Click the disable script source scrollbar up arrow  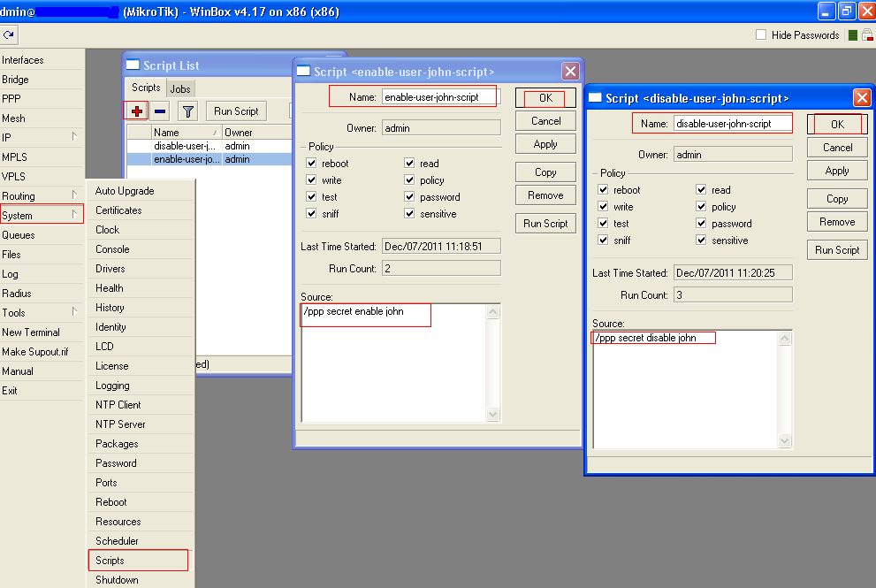pyautogui.click(x=784, y=338)
